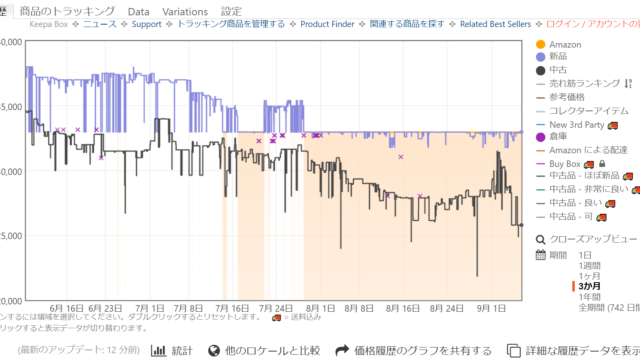The height and width of the screenshot is (360, 640).
Task: Open the Support link
Action: coord(147,24)
